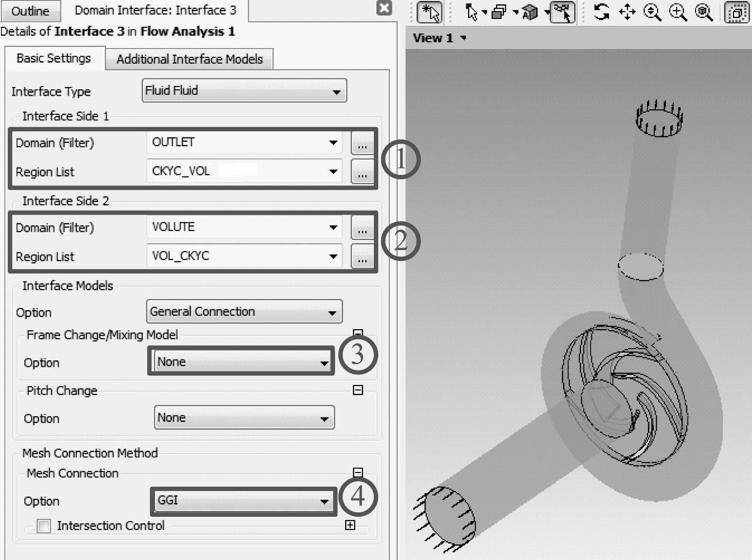The image size is (752, 560).
Task: Expand the Intersection Control section
Action: click(x=350, y=525)
